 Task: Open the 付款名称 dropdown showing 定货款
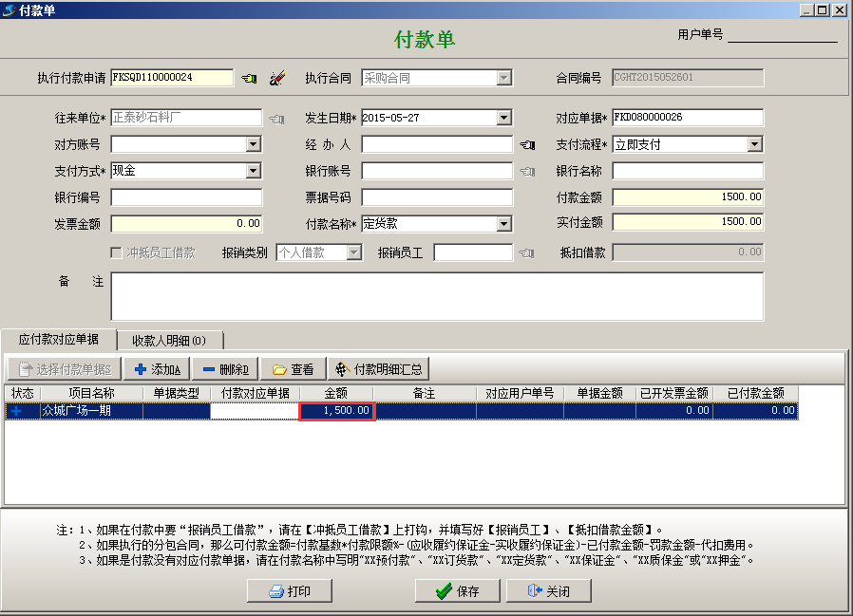pos(503,225)
